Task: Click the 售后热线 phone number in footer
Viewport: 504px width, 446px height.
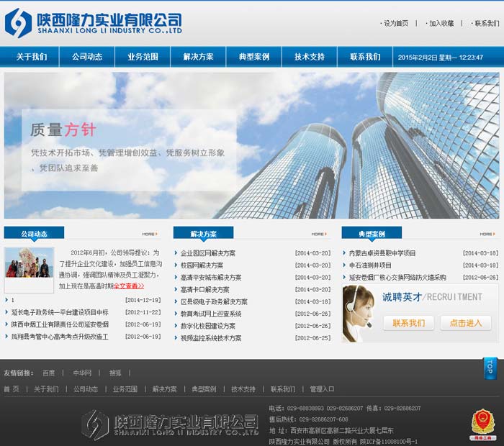Action: coord(324,419)
